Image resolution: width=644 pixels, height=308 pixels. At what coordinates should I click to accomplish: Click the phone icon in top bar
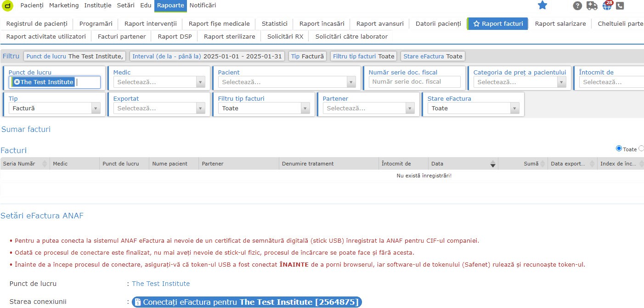pos(620,6)
